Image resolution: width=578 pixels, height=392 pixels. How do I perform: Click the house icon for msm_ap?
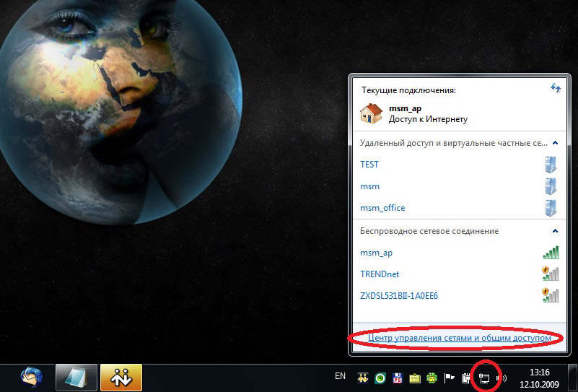(x=371, y=113)
